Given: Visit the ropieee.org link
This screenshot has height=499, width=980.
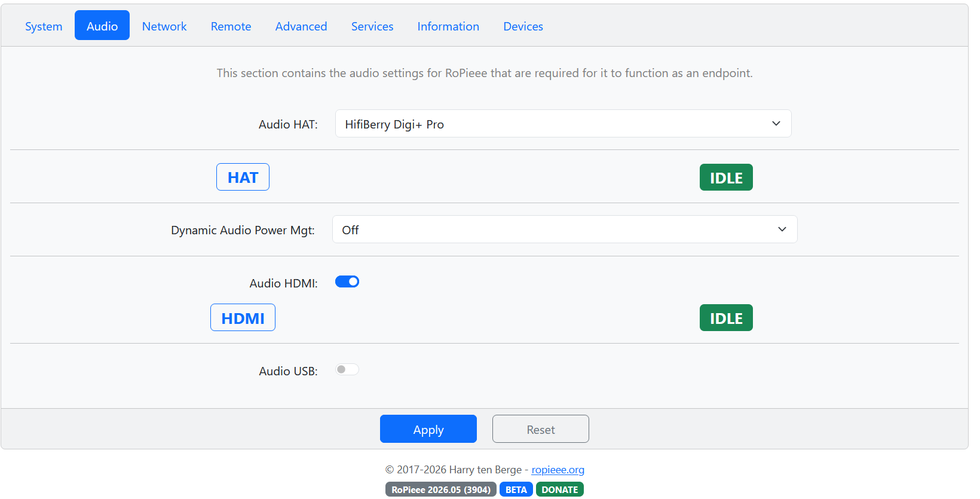Looking at the screenshot, I should (558, 470).
